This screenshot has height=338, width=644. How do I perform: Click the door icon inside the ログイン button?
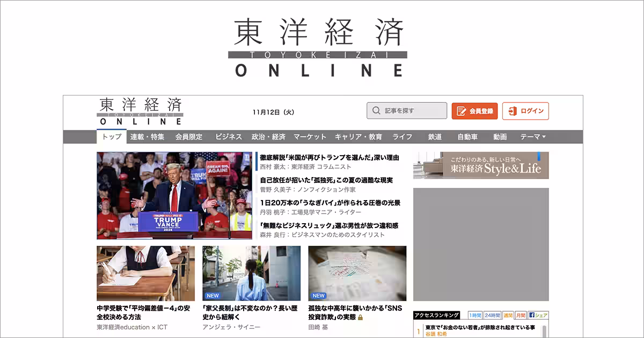click(514, 111)
